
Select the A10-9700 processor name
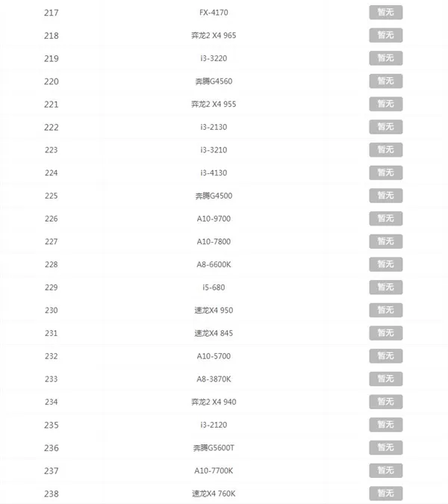click(x=214, y=219)
